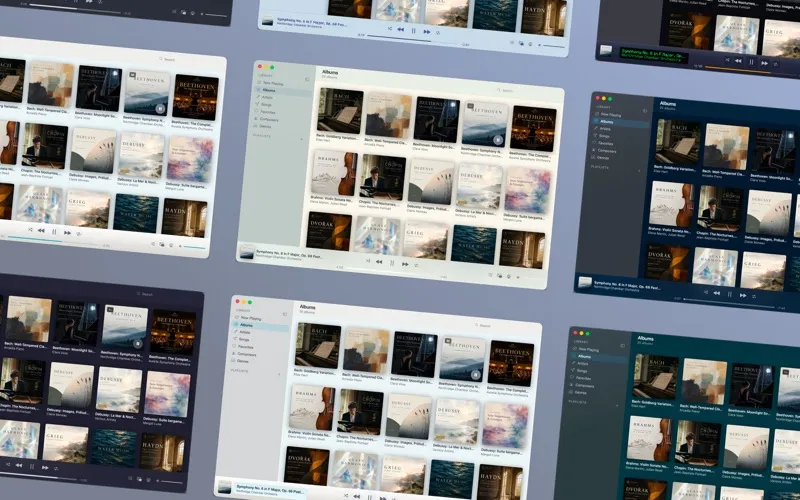Screen dimensions: 800x500
Task: Click now-playing artwork thumbnail in center window
Action: [247, 253]
